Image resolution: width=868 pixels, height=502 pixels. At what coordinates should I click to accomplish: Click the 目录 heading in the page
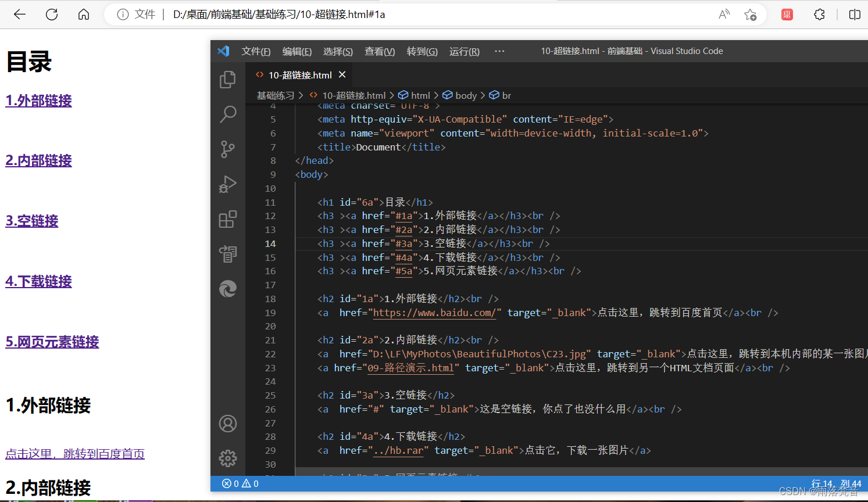point(29,62)
